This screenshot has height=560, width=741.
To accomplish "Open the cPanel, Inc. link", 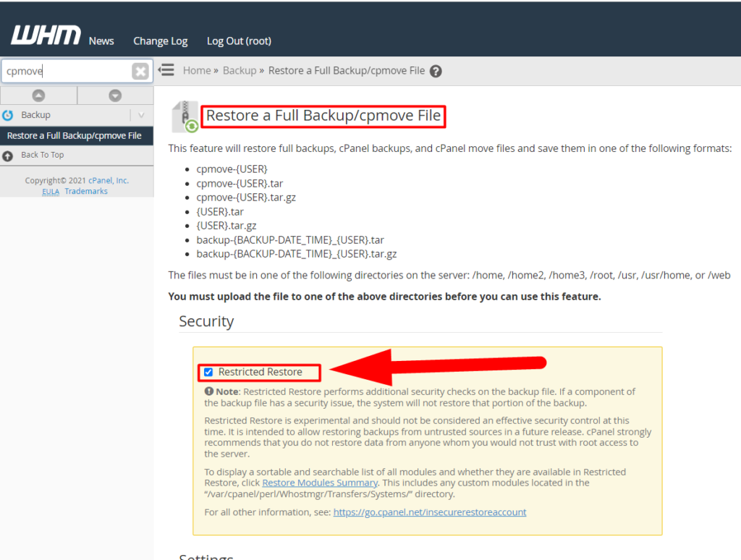I will pyautogui.click(x=109, y=181).
